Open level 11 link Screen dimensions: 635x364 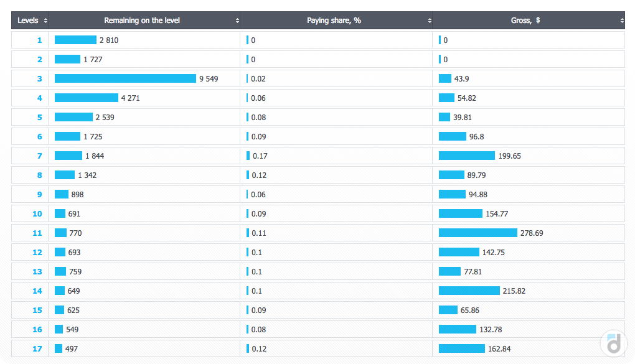tap(37, 233)
